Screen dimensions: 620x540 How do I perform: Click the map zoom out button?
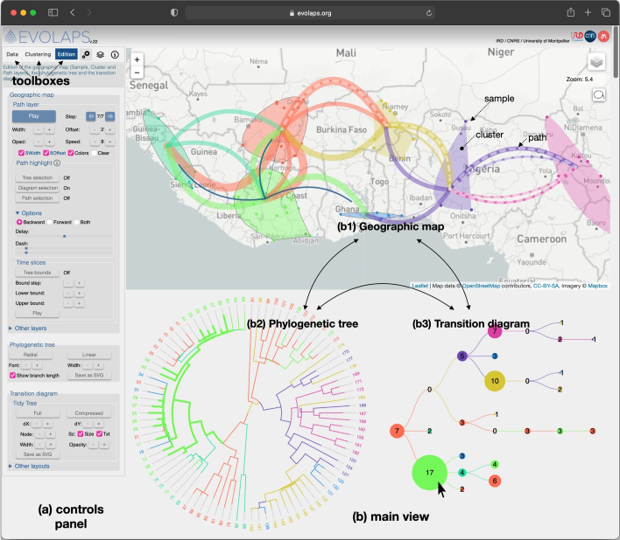click(137, 72)
